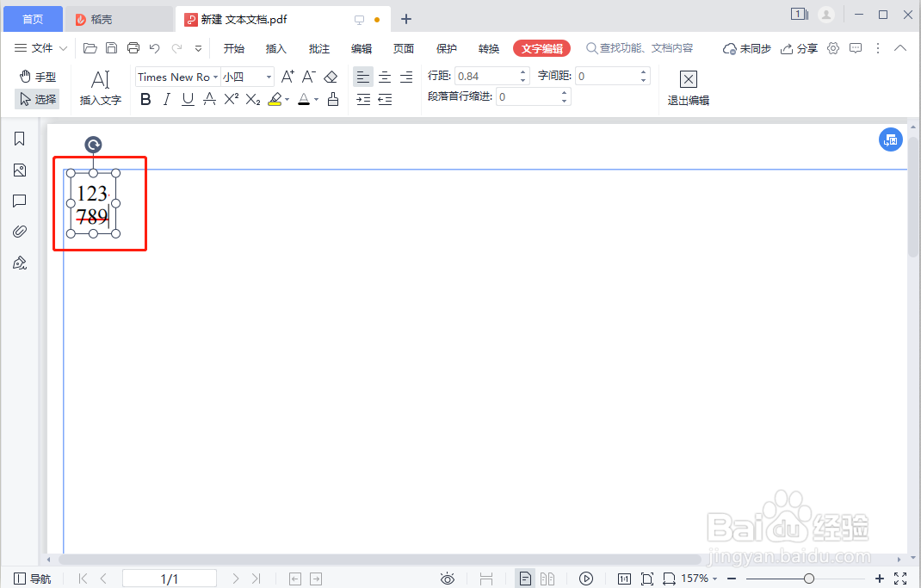Screen dimensions: 921x588
Task: Open the bookmarks panel in left sidebar
Action: [19, 138]
